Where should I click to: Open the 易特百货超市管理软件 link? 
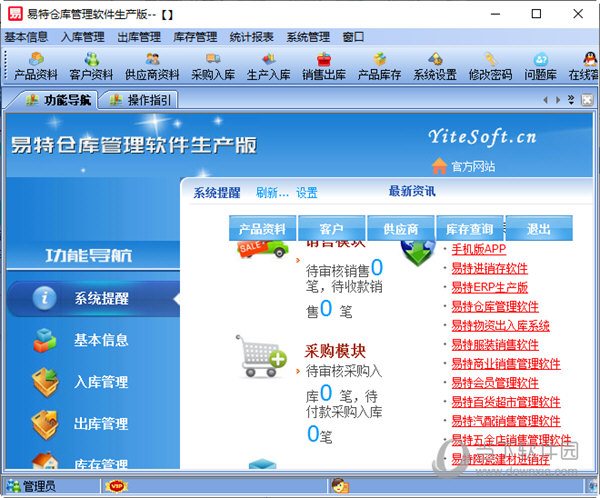[506, 402]
